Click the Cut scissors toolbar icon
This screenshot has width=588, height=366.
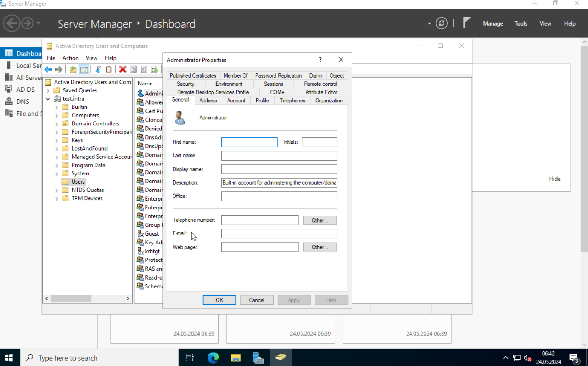tap(98, 69)
